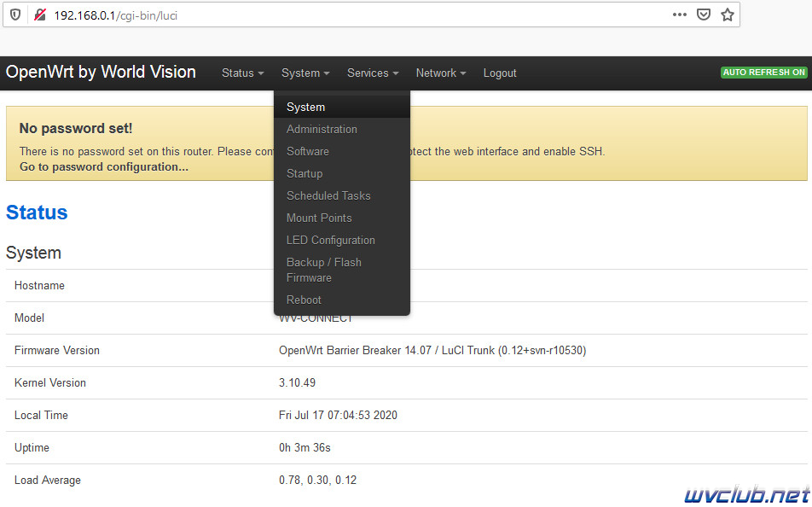Select Startup in the dropdown
This screenshot has width=812, height=507.
pyautogui.click(x=342, y=173)
